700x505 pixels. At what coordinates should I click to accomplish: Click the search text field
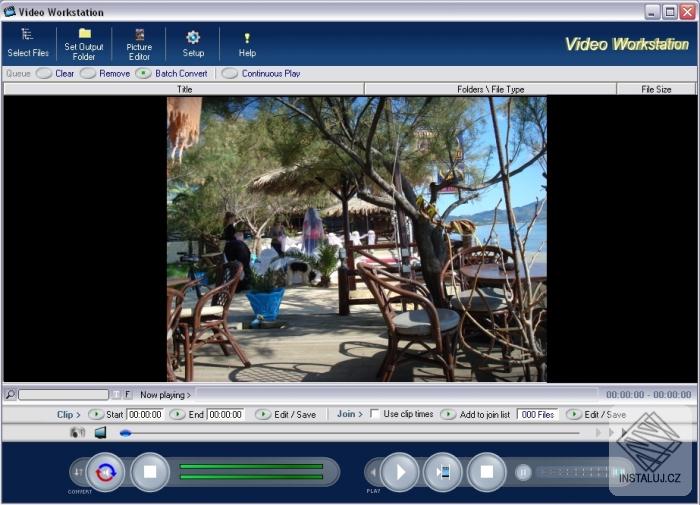click(63, 395)
